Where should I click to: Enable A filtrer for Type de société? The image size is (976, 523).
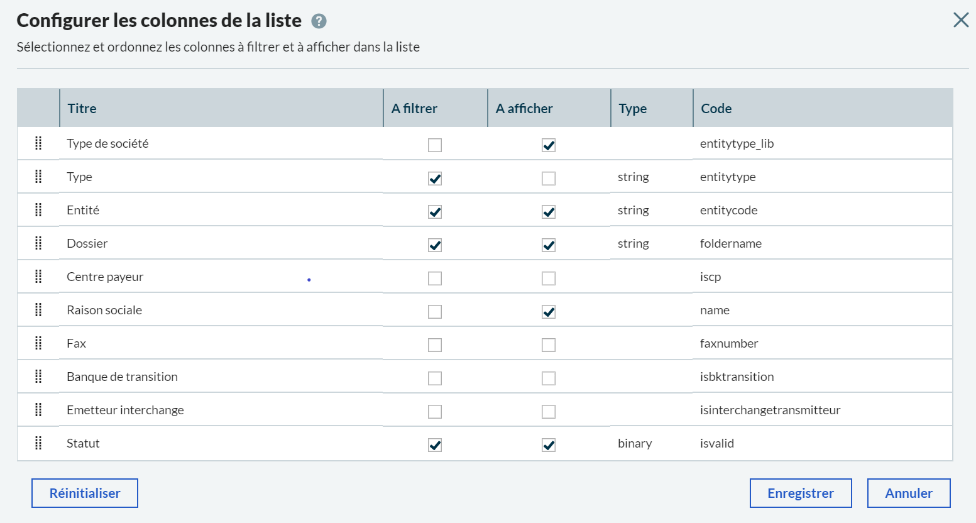coord(435,145)
